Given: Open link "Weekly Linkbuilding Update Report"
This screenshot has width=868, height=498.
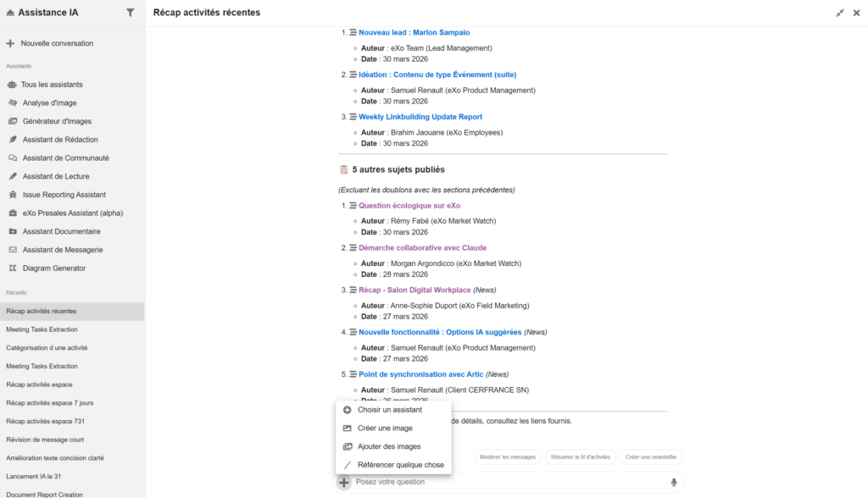Looking at the screenshot, I should click(x=420, y=117).
